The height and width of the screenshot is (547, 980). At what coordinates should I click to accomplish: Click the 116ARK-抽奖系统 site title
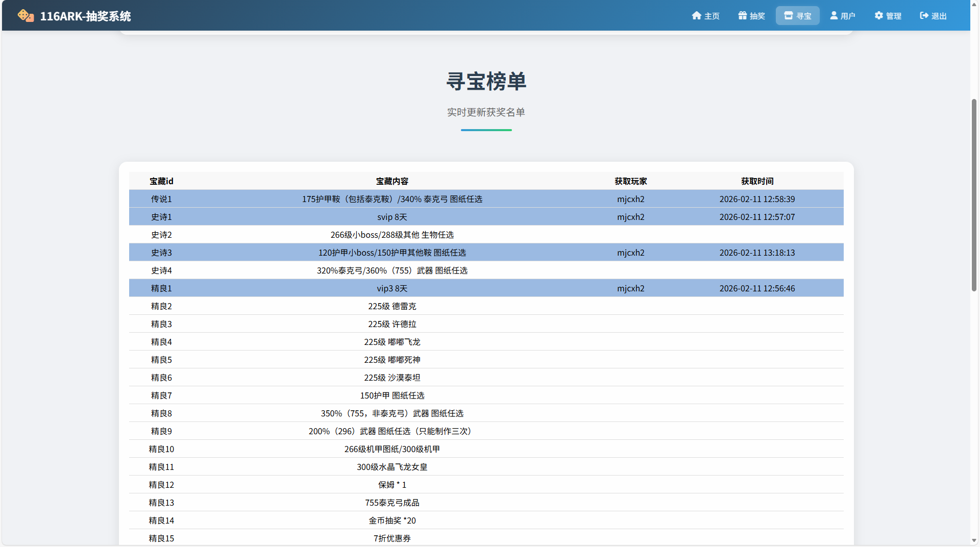(x=85, y=16)
